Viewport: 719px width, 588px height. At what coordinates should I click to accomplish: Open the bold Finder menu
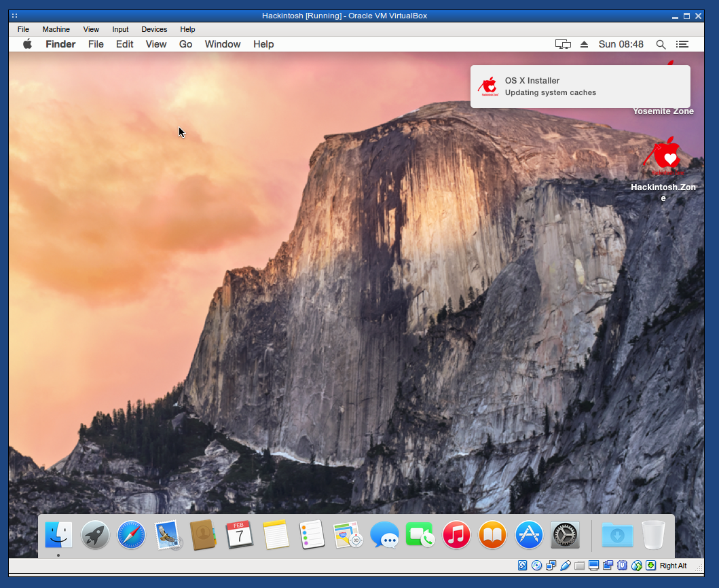[x=60, y=44]
